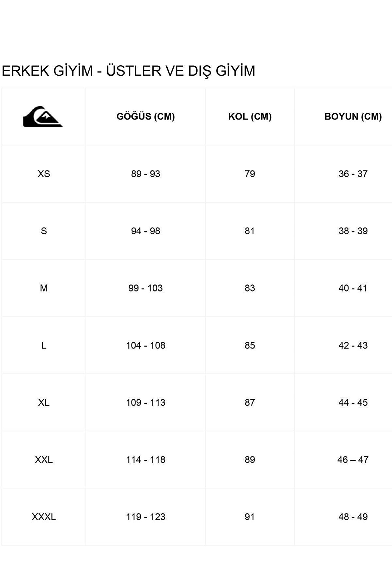392x588 pixels.
Task: Click chest value 89 - 93
Action: [x=146, y=174]
